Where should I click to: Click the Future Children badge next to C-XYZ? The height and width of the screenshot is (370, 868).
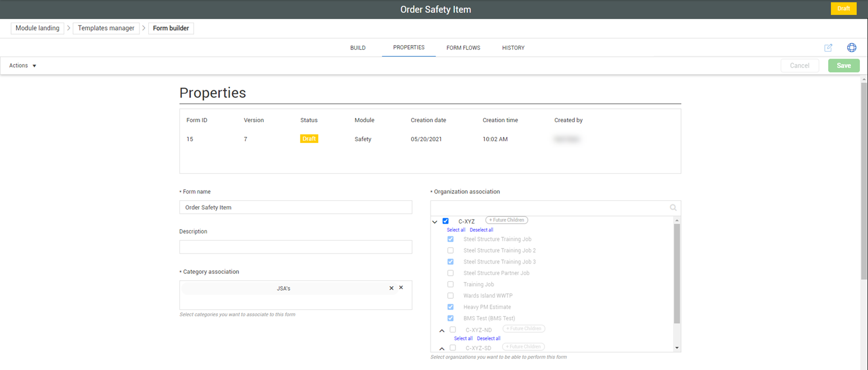[506, 220]
